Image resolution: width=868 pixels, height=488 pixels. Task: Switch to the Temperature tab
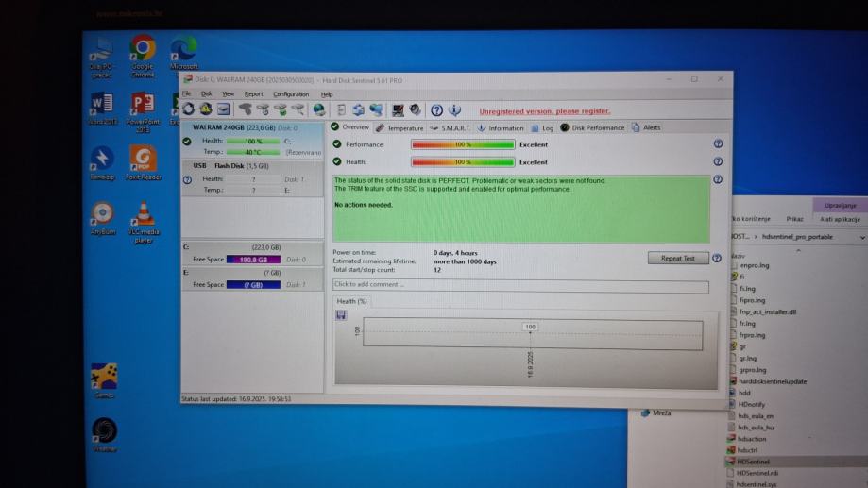pyautogui.click(x=400, y=127)
